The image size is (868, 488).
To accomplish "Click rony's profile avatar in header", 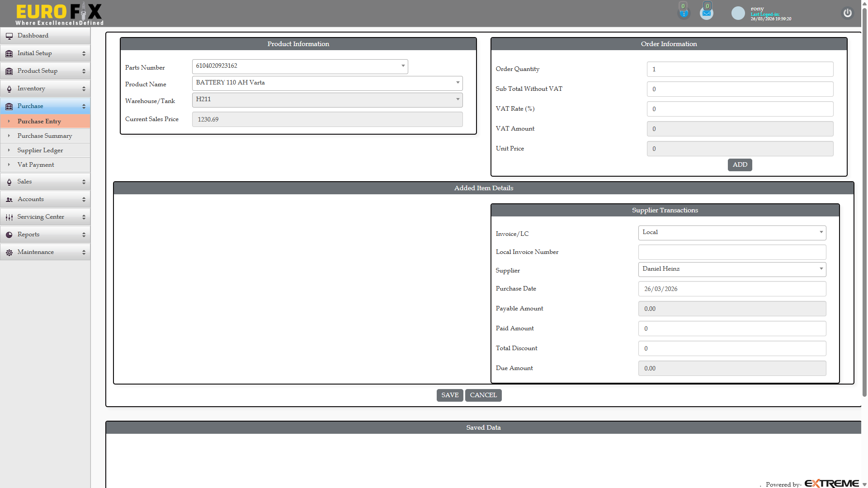I will (737, 13).
